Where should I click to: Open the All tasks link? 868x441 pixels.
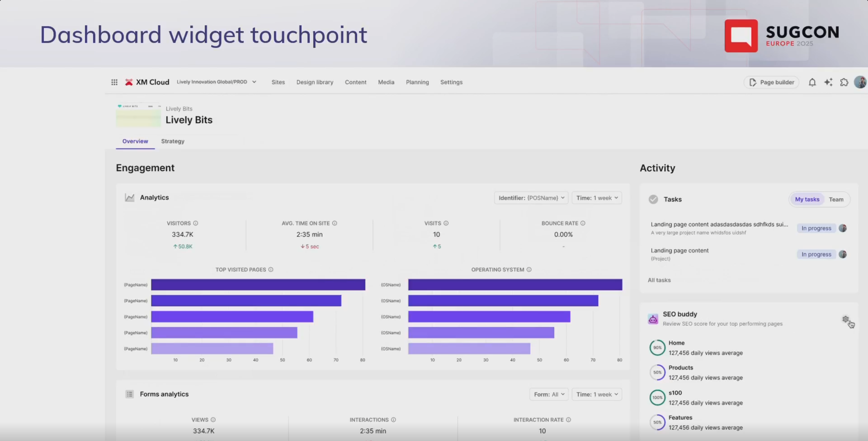click(659, 280)
